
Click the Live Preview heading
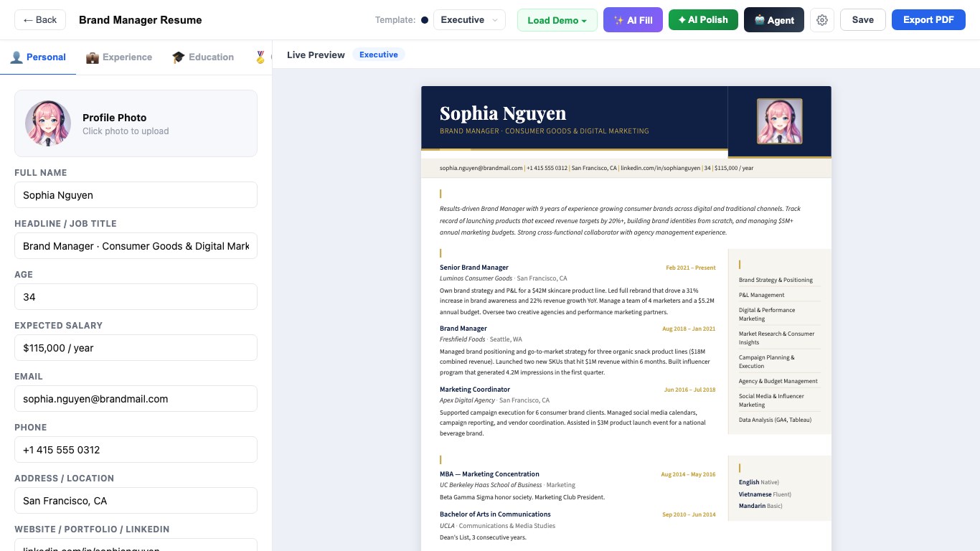click(316, 55)
